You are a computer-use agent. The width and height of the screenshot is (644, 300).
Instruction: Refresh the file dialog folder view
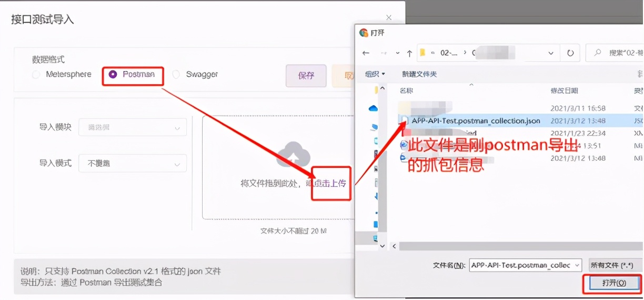[570, 53]
